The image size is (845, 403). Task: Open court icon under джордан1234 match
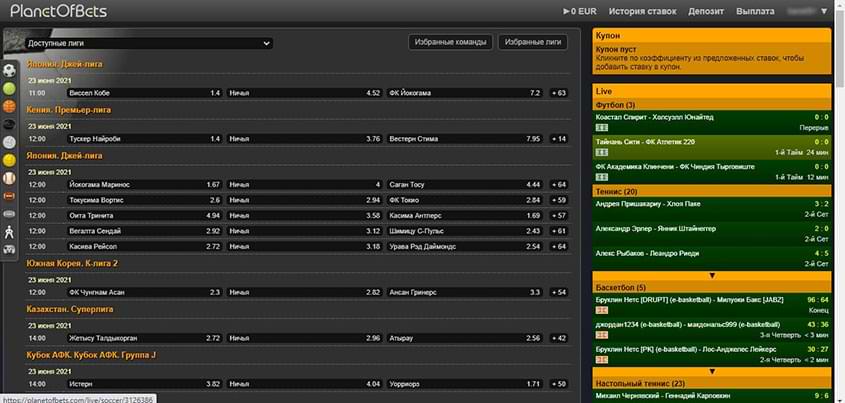[x=601, y=335]
